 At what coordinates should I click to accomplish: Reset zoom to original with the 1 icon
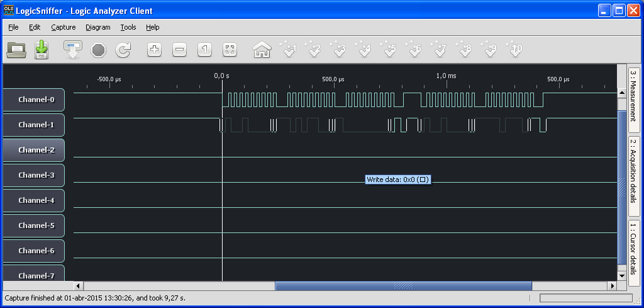(204, 50)
